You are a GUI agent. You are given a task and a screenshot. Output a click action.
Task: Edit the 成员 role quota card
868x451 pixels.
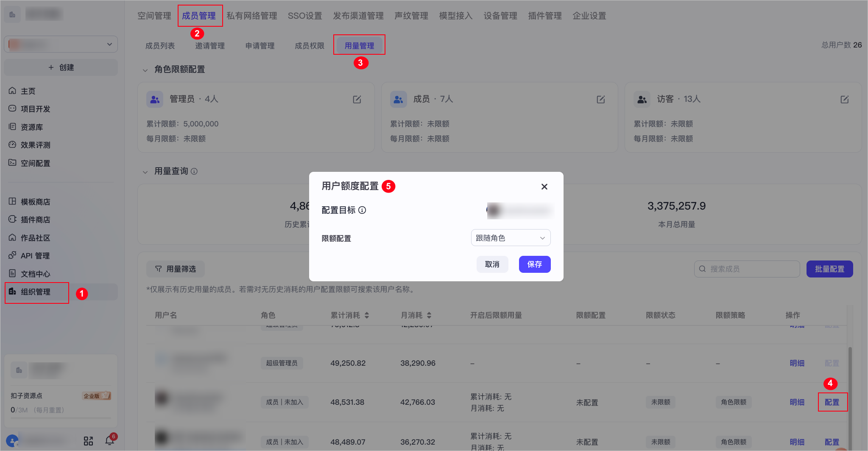601,99
